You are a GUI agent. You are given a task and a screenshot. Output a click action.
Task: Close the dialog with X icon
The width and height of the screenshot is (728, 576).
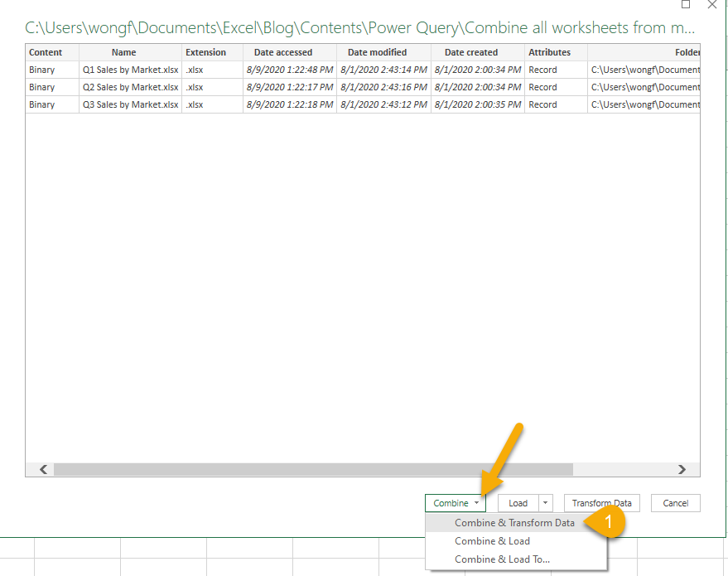point(713,4)
